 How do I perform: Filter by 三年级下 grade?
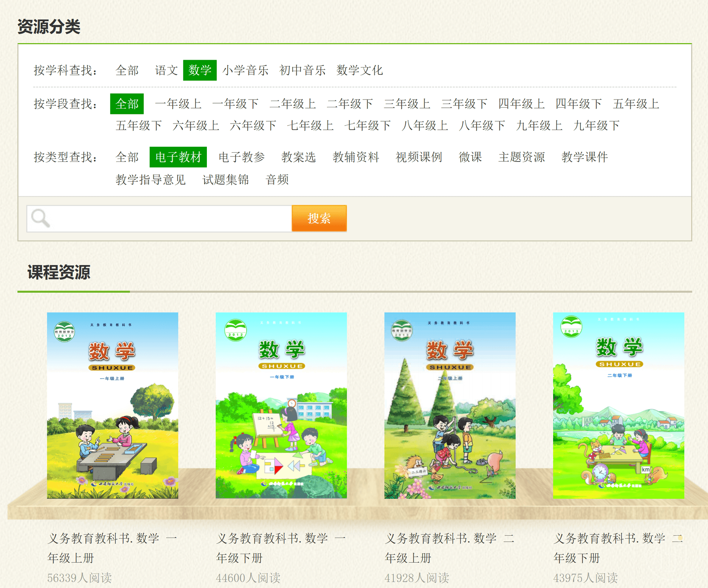[x=464, y=104]
